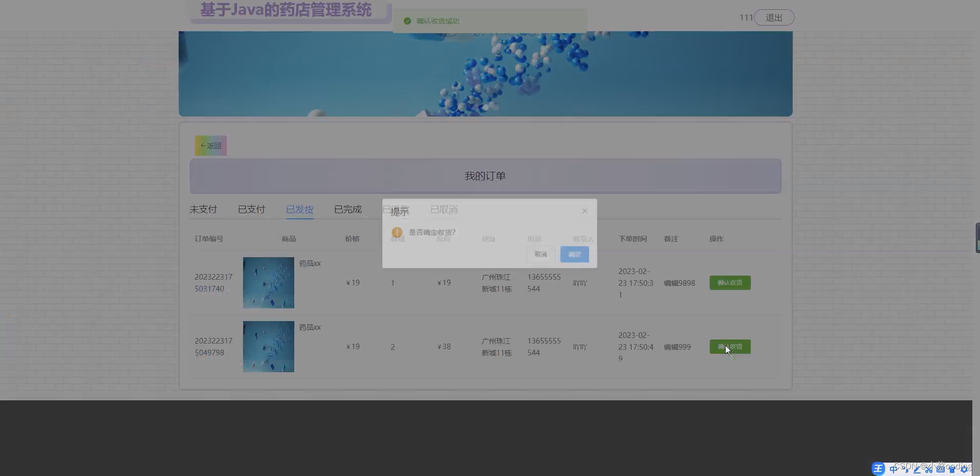Open the Wubi input method logo menu
980x476 pixels.
point(878,468)
